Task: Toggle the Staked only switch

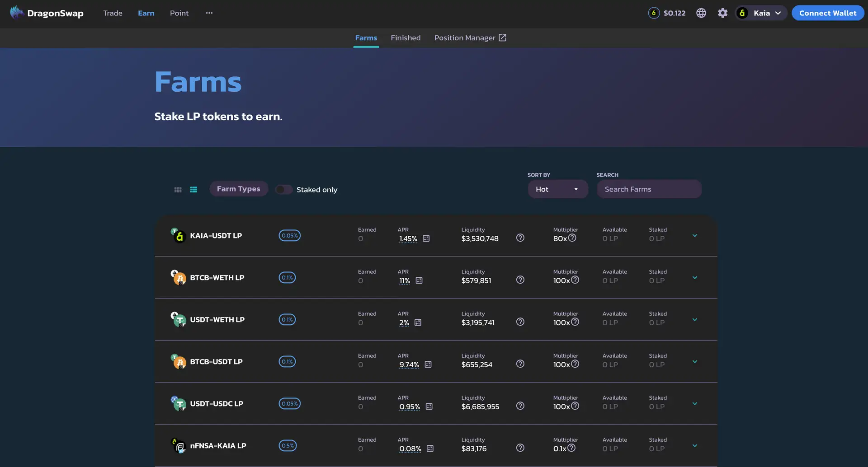Action: [284, 190]
